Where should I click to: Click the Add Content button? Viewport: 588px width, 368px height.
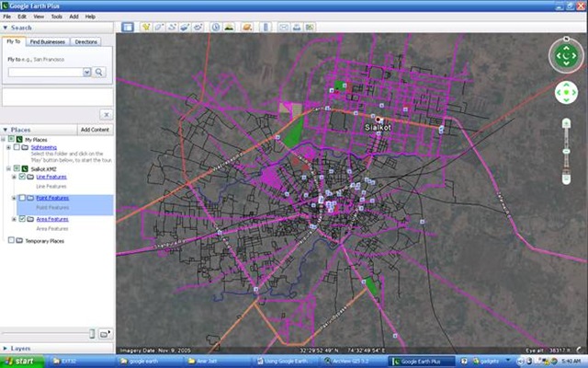tap(95, 130)
